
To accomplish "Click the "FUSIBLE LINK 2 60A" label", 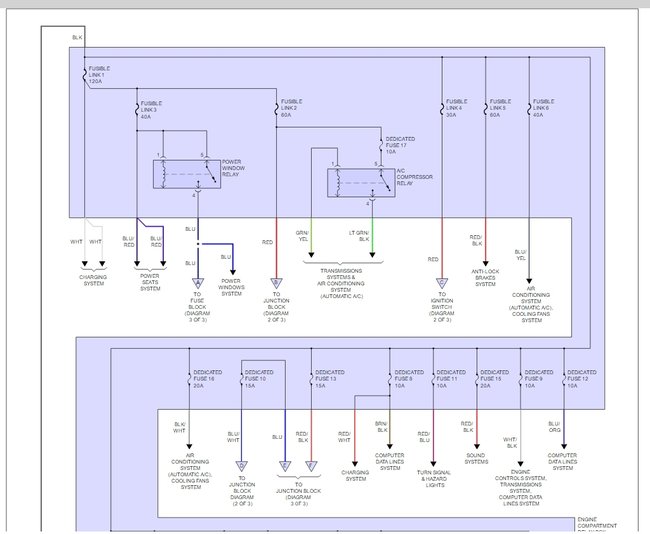I will click(292, 108).
